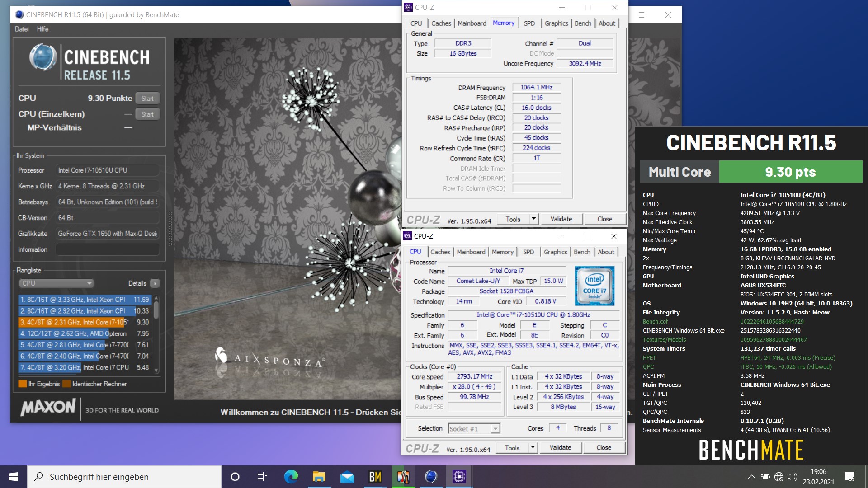Screen dimensions: 868x488
Task: Click the Identischer Rechner swatch
Action: click(x=66, y=384)
